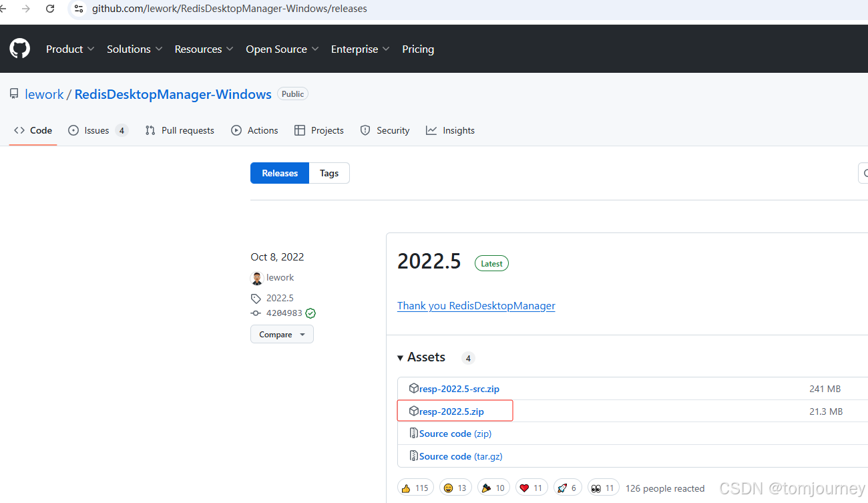Click the browser address bar URL
868x503 pixels.
(229, 9)
